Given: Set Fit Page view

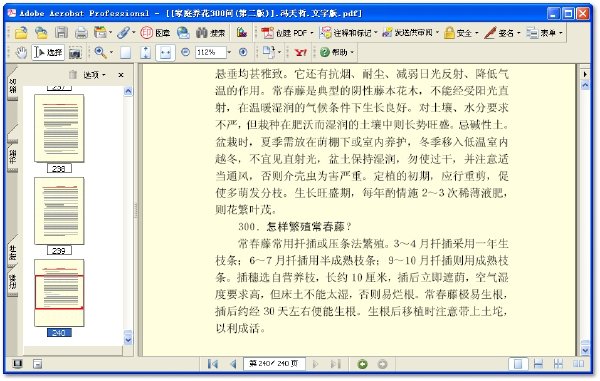Looking at the screenshot, I should [145, 52].
